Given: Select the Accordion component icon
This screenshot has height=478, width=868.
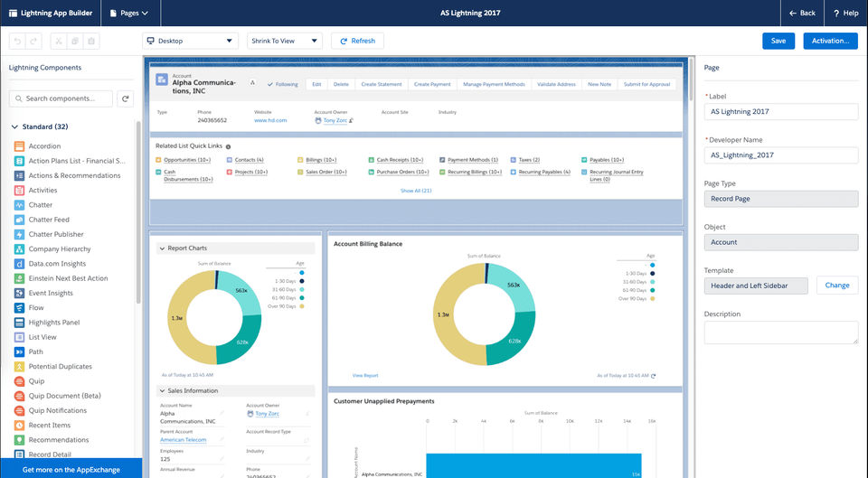Looking at the screenshot, I should click(x=19, y=146).
